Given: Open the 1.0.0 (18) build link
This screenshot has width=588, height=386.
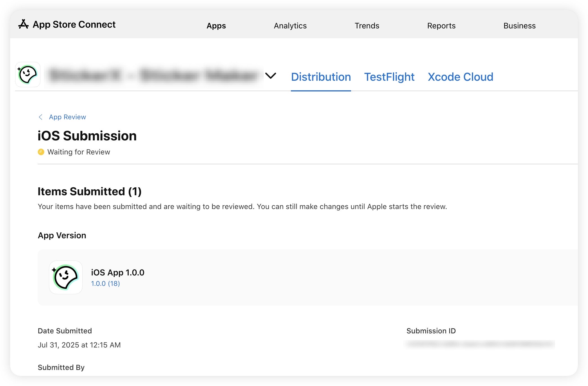Looking at the screenshot, I should (105, 283).
